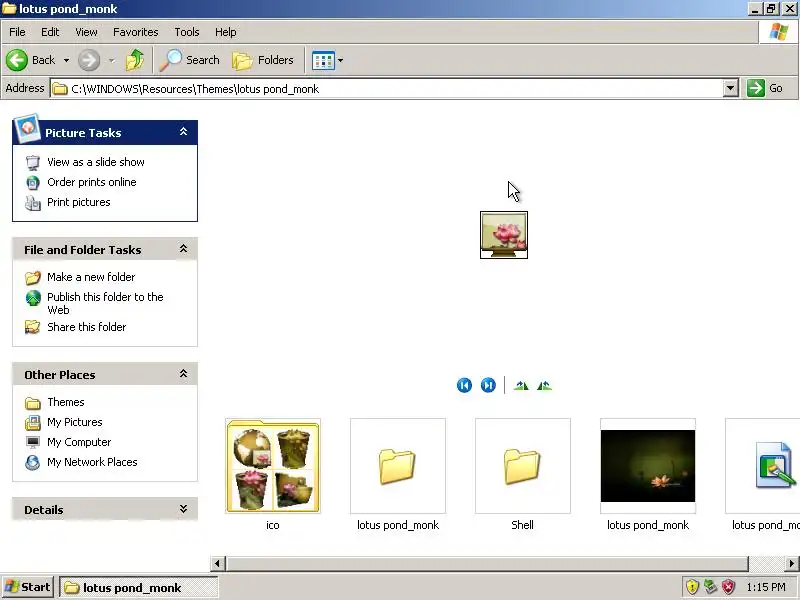Click the My Computer monitor icon
This screenshot has height=600, width=800.
[x=33, y=442]
